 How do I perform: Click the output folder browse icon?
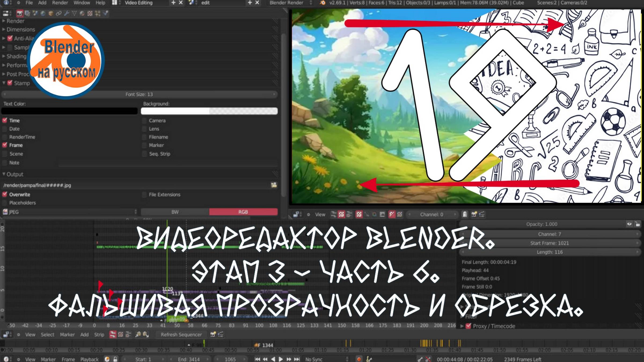274,185
